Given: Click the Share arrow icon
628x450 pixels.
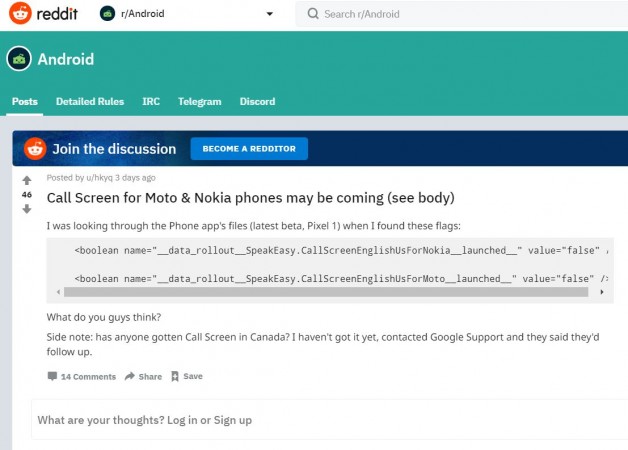Looking at the screenshot, I should 130,376.
